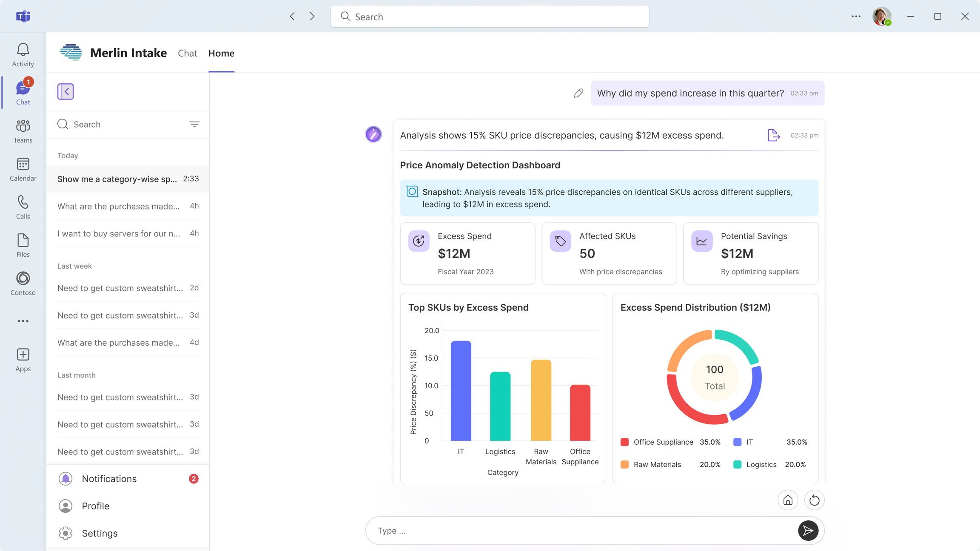Open the Contoso app icon
The image size is (980, 551).
pos(23,284)
